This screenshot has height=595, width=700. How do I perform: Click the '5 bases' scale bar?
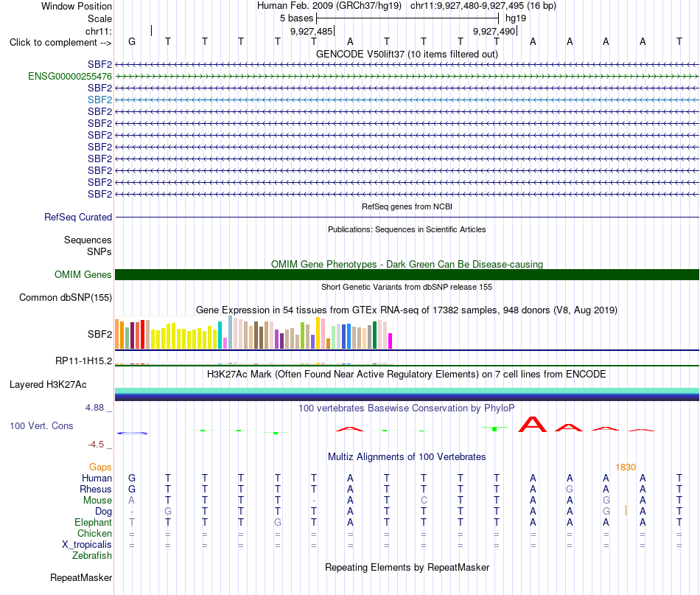[x=407, y=18]
